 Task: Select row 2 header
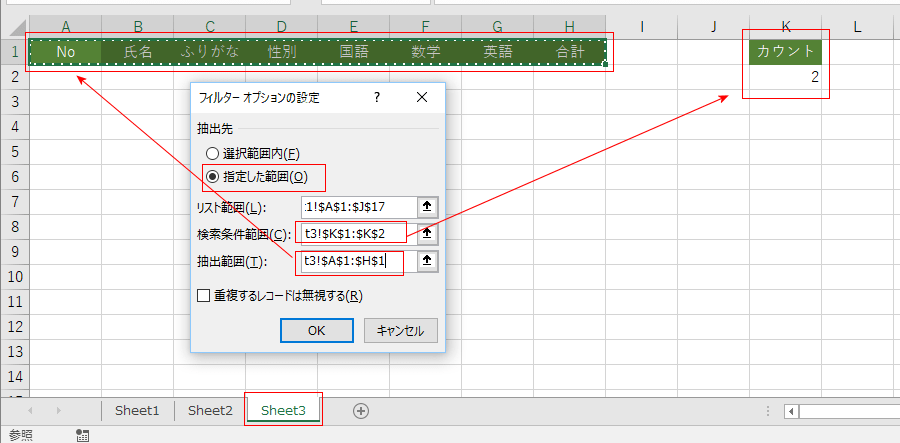click(x=14, y=77)
